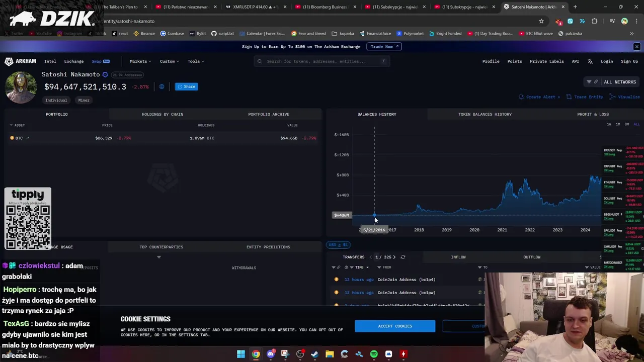
Task: Refresh the transfers list
Action: [x=403, y=257]
